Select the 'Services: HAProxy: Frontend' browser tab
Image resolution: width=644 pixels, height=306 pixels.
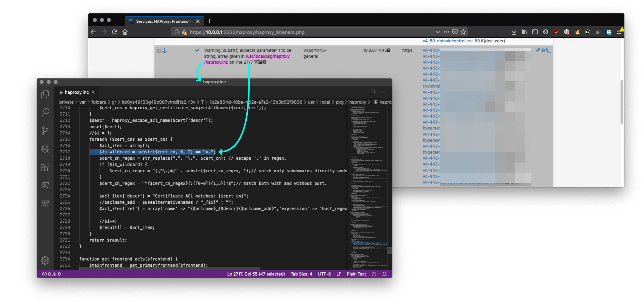coord(164,21)
